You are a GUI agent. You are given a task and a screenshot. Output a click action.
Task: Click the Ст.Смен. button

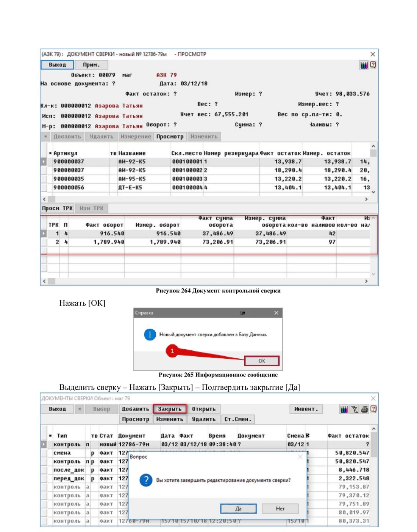[238, 419]
